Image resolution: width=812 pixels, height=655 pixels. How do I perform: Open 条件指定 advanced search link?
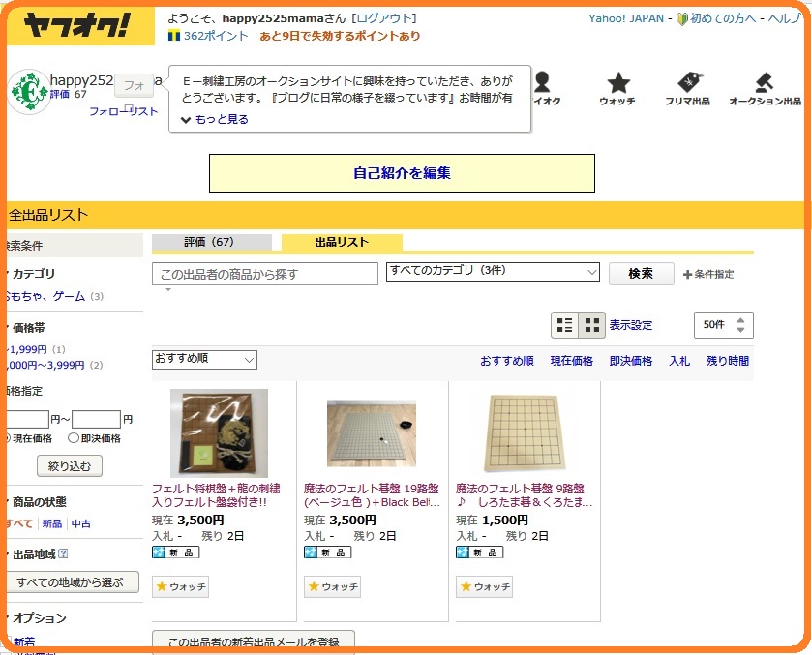click(713, 274)
